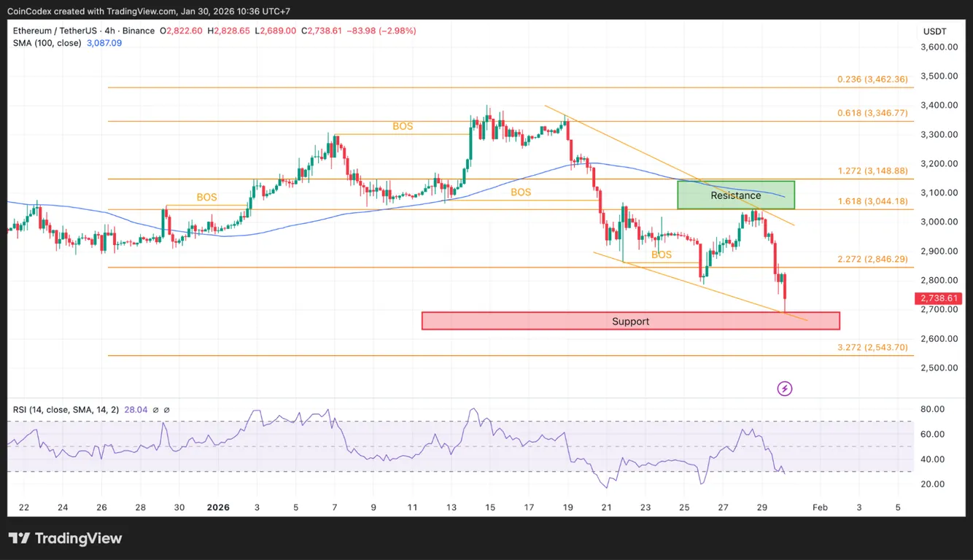973x560 pixels.
Task: Open the SMA (100, close) indicator legend
Action: pyautogui.click(x=47, y=43)
